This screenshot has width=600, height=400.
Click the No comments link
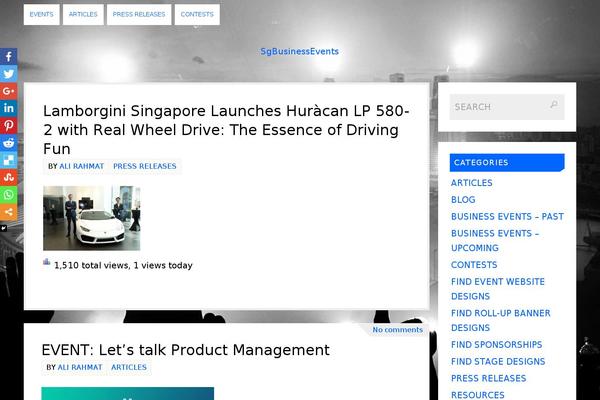point(398,330)
